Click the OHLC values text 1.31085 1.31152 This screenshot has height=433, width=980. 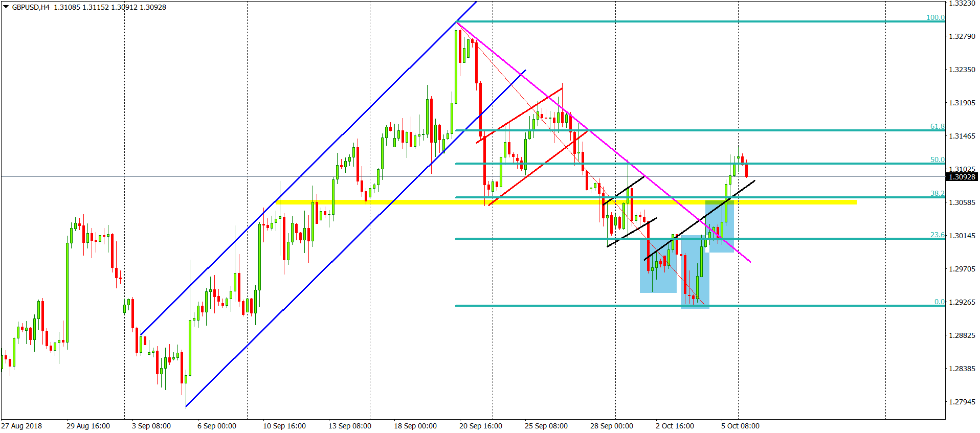[x=81, y=7]
